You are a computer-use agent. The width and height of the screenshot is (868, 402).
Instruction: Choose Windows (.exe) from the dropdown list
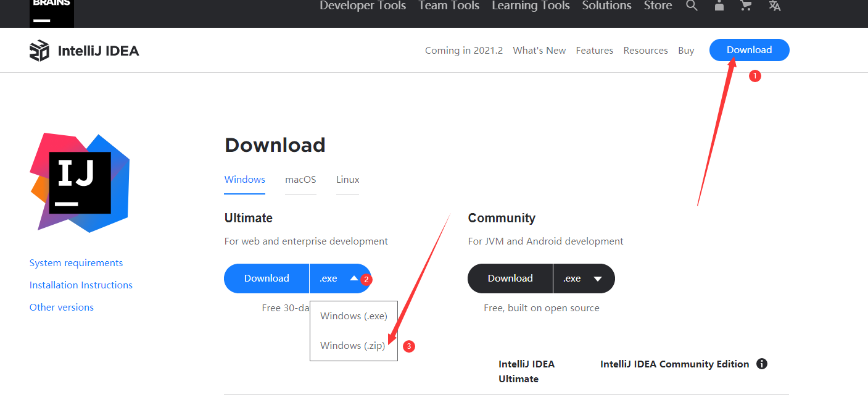353,316
